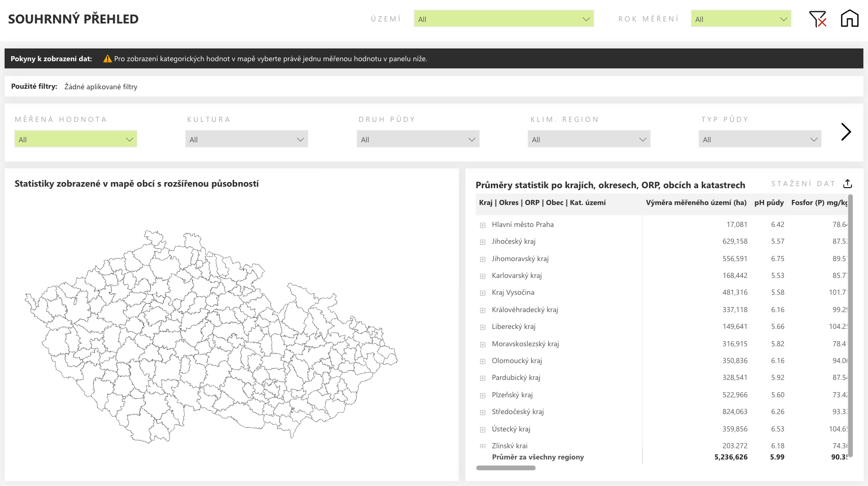Screen dimensions: 868x486
Task: Click the warning triangle icon
Action: [107, 59]
